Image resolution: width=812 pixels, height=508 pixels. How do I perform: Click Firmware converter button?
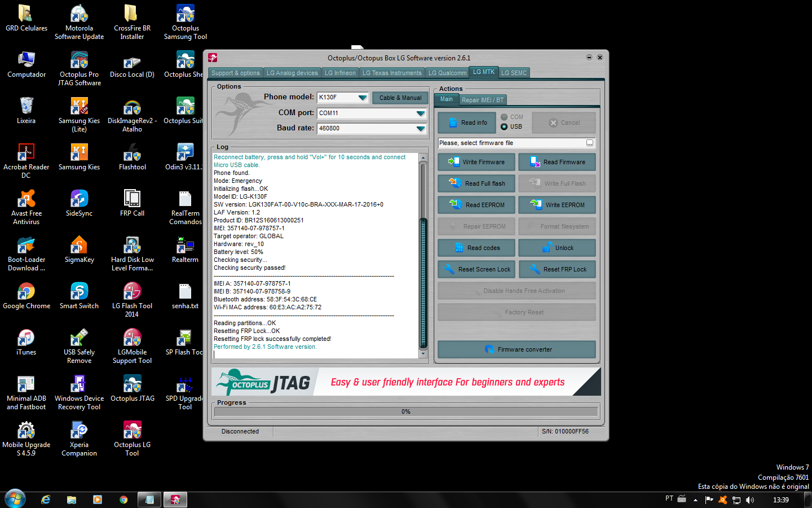click(x=517, y=349)
